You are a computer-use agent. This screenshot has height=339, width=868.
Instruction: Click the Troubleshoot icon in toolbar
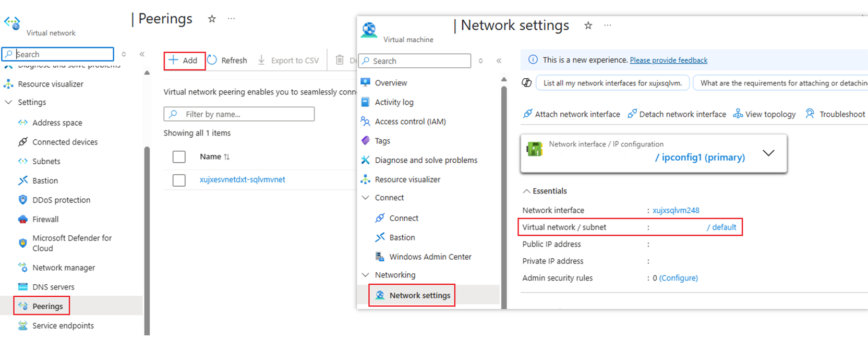pyautogui.click(x=810, y=114)
